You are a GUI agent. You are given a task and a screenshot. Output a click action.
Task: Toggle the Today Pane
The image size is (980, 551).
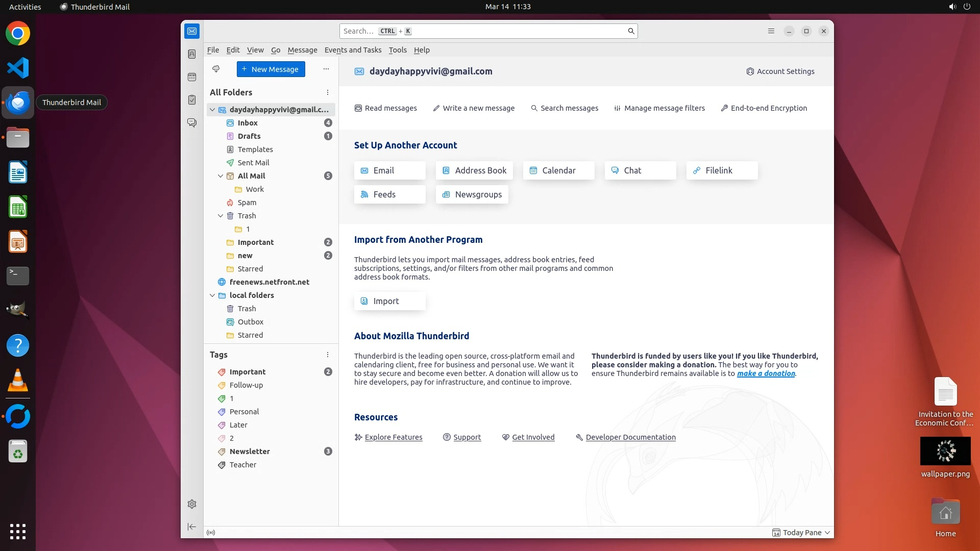(x=801, y=533)
